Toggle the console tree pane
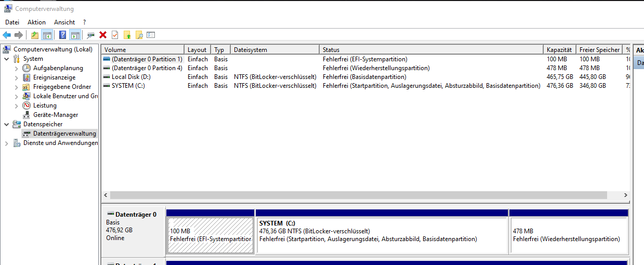 coord(47,35)
